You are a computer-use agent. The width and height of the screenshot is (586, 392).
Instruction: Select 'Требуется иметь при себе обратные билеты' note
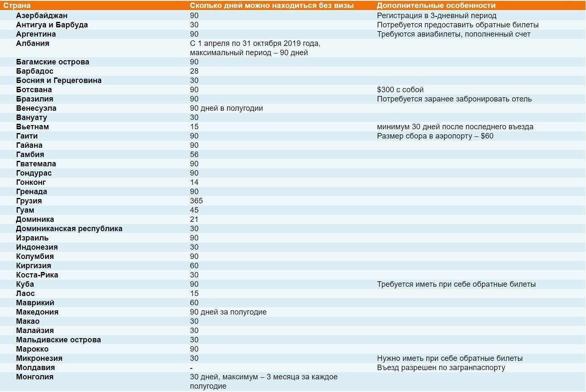(456, 284)
